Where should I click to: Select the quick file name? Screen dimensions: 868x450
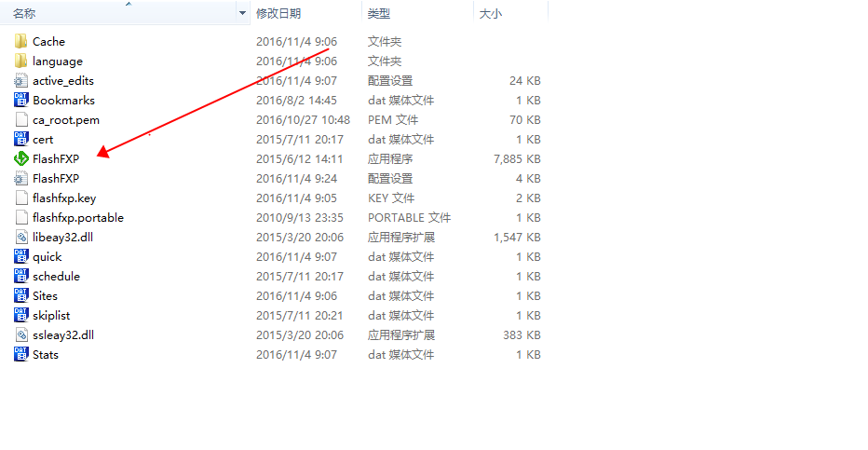[47, 257]
